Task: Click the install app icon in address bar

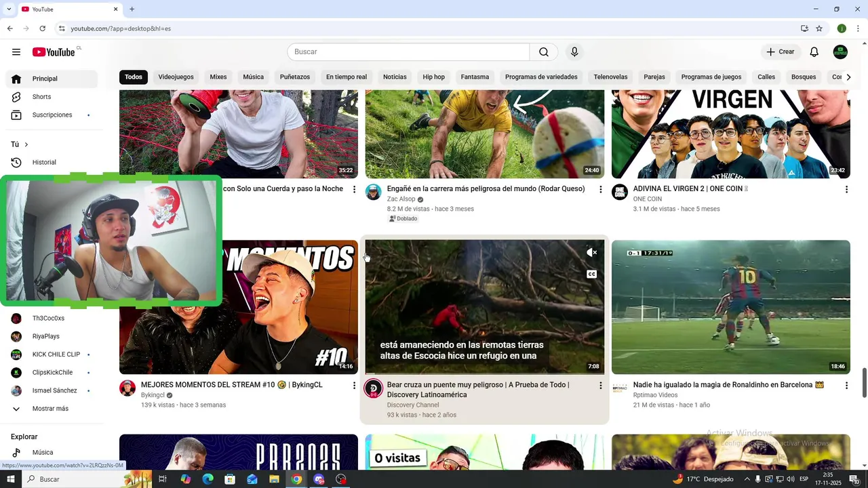Action: 804,28
